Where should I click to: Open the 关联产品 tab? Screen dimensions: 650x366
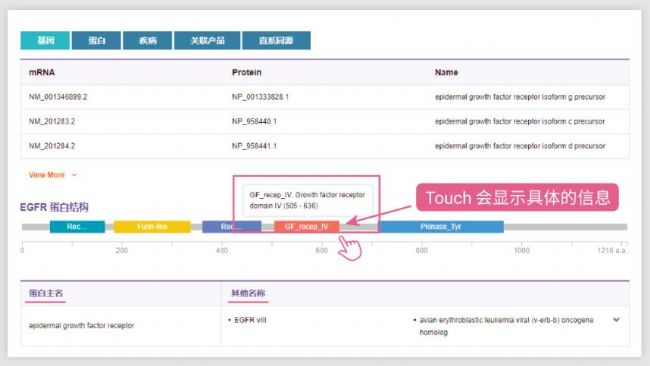coord(207,41)
